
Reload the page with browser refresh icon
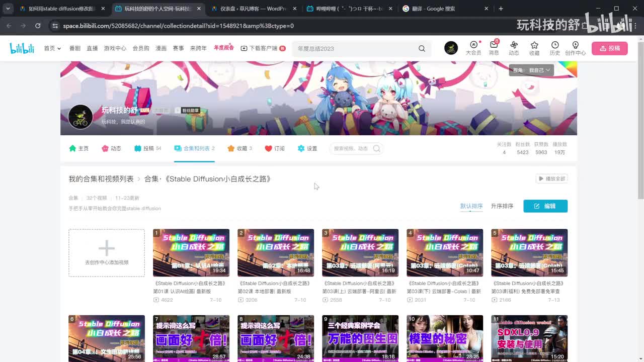coord(38,26)
